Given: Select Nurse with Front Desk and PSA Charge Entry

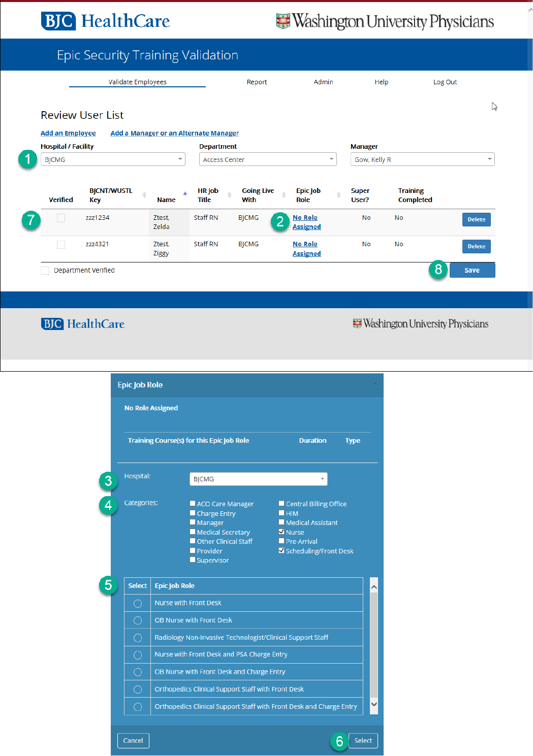Looking at the screenshot, I should [138, 655].
